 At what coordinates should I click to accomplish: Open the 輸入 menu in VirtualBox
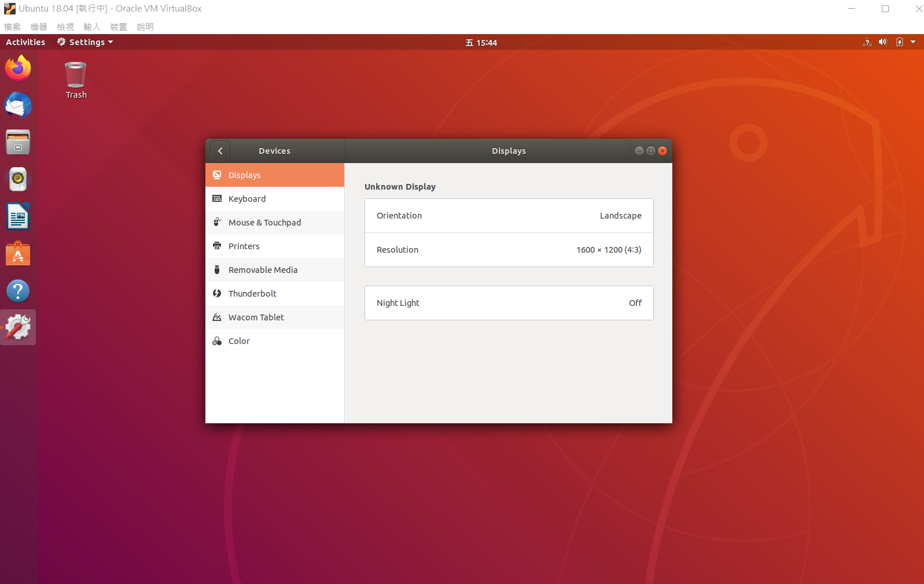pyautogui.click(x=92, y=27)
